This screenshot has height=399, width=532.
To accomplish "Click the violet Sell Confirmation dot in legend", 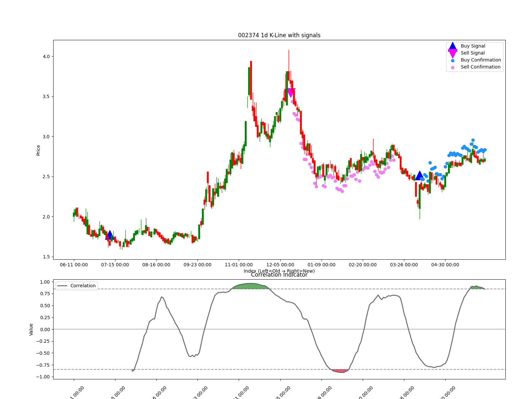I will 453,67.
